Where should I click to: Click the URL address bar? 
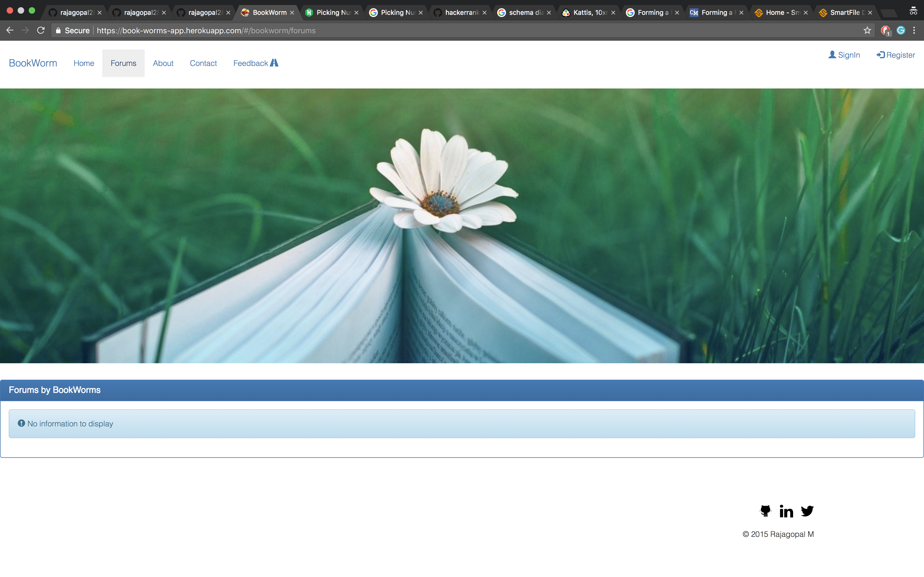click(458, 30)
